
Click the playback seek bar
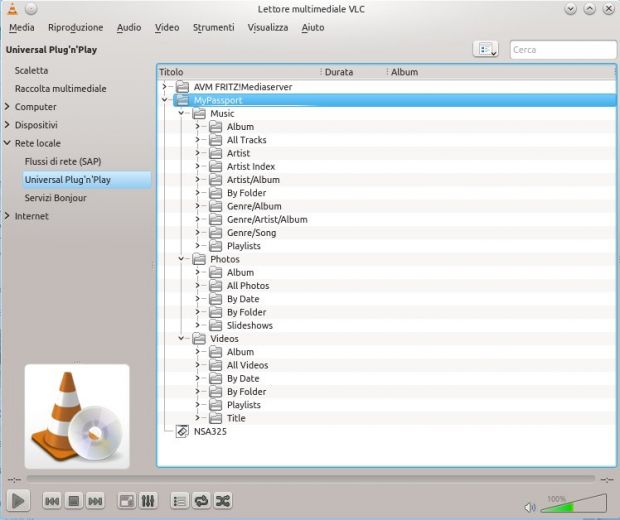311,479
